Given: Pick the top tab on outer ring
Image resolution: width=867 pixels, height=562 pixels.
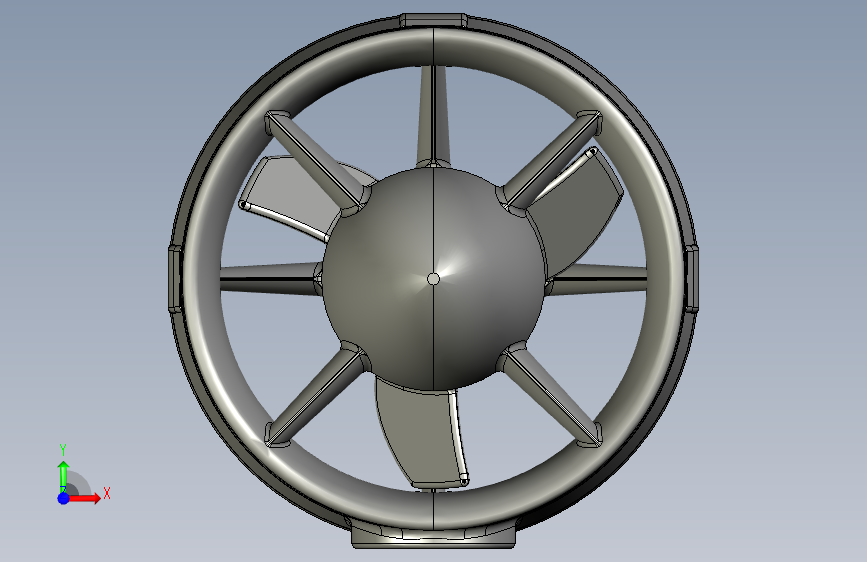Looking at the screenshot, I should [x=434, y=20].
